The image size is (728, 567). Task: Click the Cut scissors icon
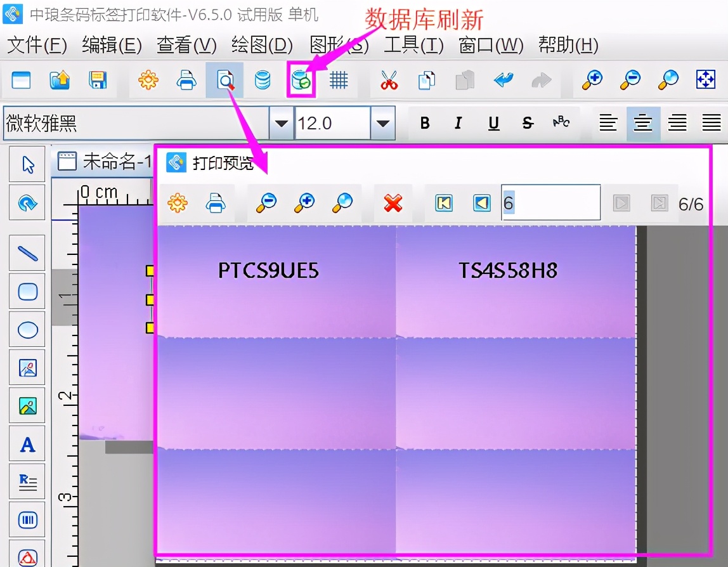tap(389, 81)
